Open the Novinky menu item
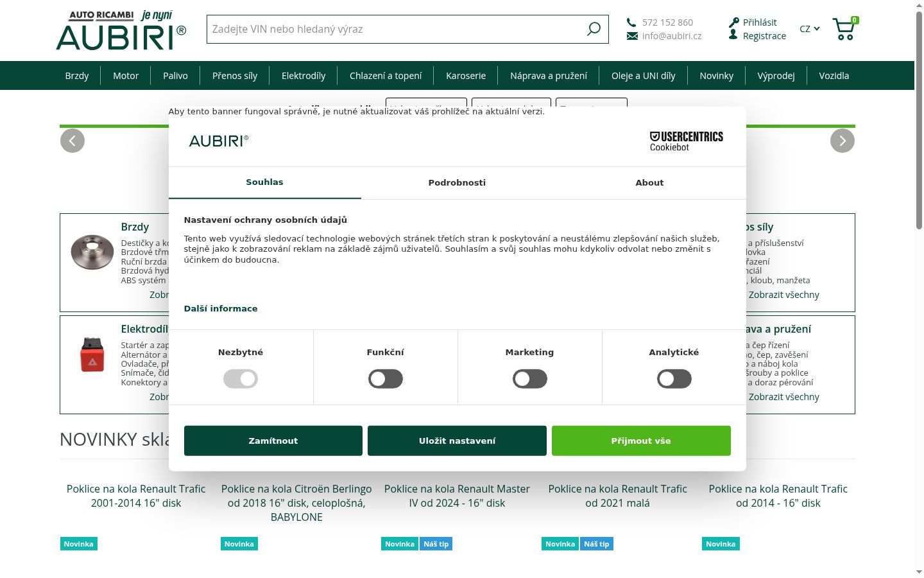 pos(717,76)
